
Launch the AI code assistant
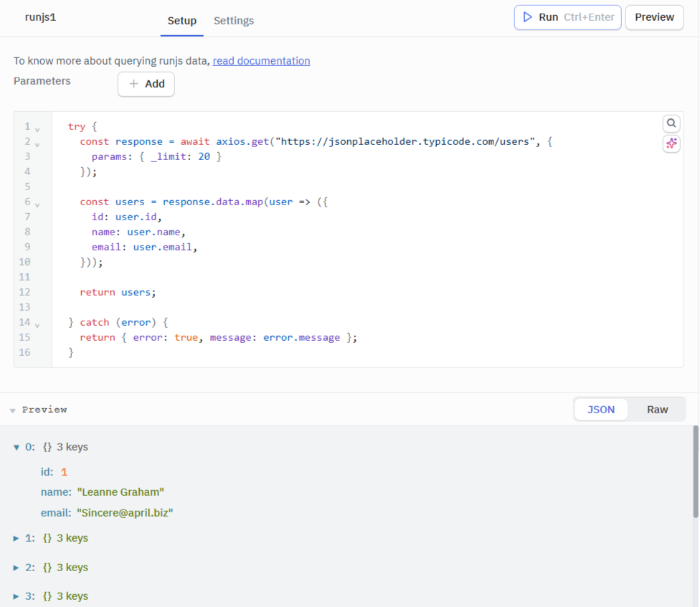click(x=671, y=143)
